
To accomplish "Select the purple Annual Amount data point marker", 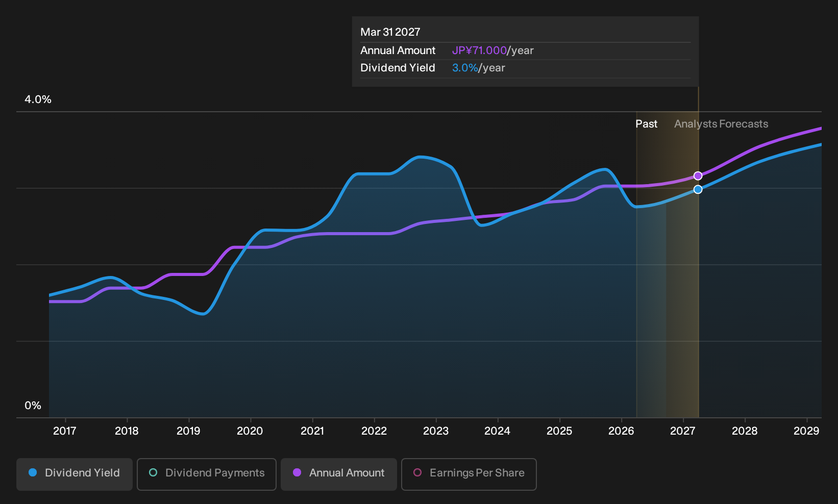I will (698, 176).
